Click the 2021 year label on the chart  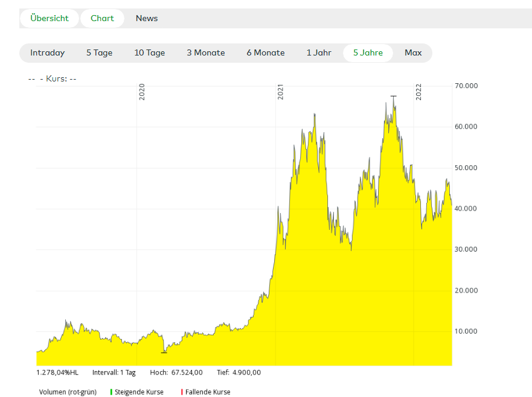(x=280, y=92)
